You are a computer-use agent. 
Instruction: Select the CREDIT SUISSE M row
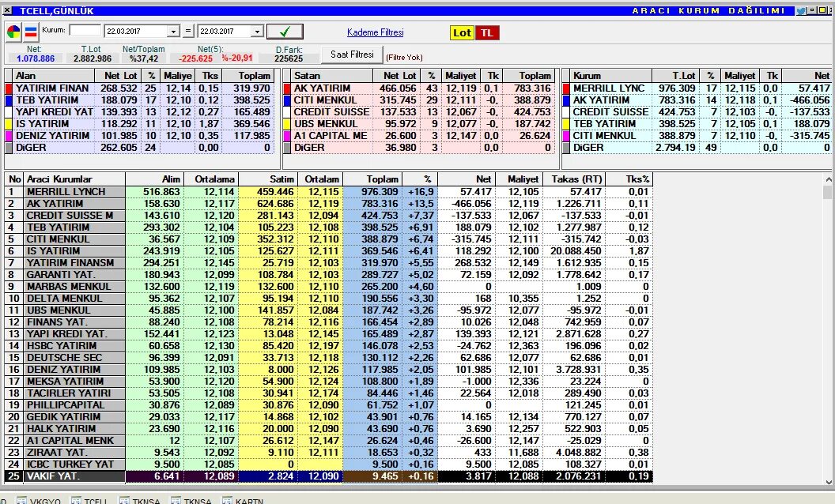[x=329, y=216]
